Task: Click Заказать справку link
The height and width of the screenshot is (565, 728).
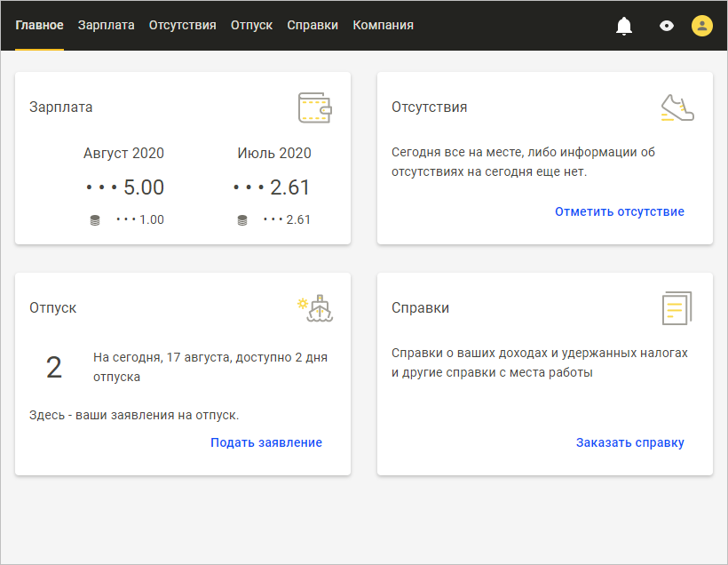Action: coord(630,442)
